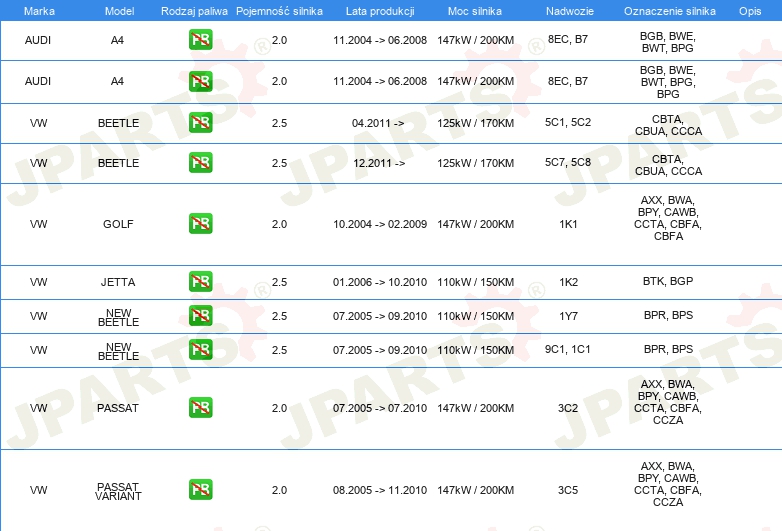Screen dimensions: 782x531
Task: Select the 'BPR, BPS' engine codes in the 1Y7 row
Action: (x=668, y=315)
